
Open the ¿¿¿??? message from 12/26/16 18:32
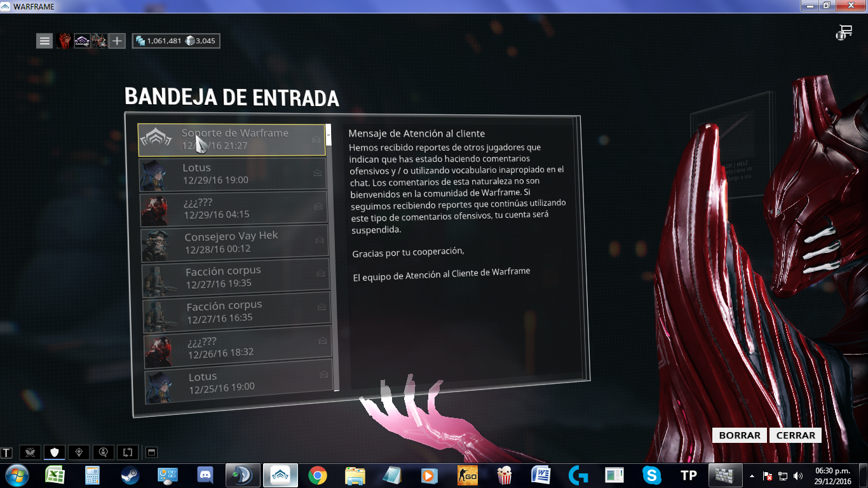pos(238,347)
